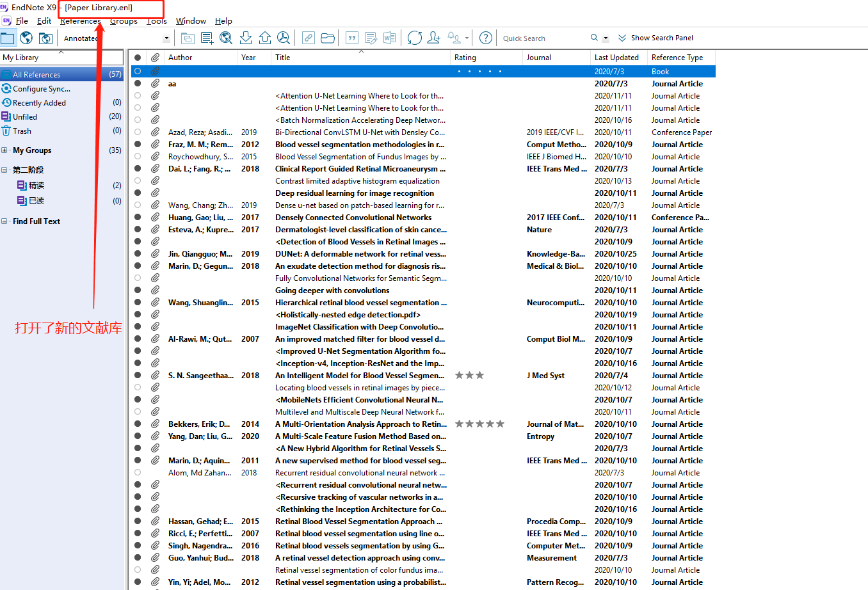Click the Insert Citation icon
868x590 pixels.
[351, 38]
